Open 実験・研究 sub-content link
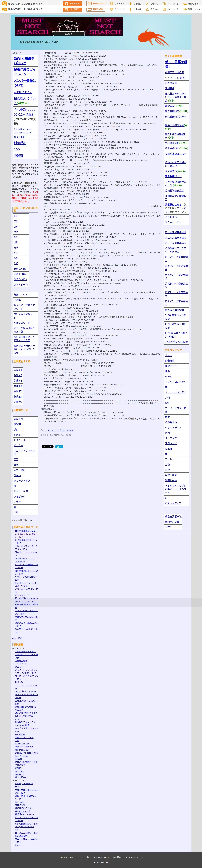 [171, 475]
